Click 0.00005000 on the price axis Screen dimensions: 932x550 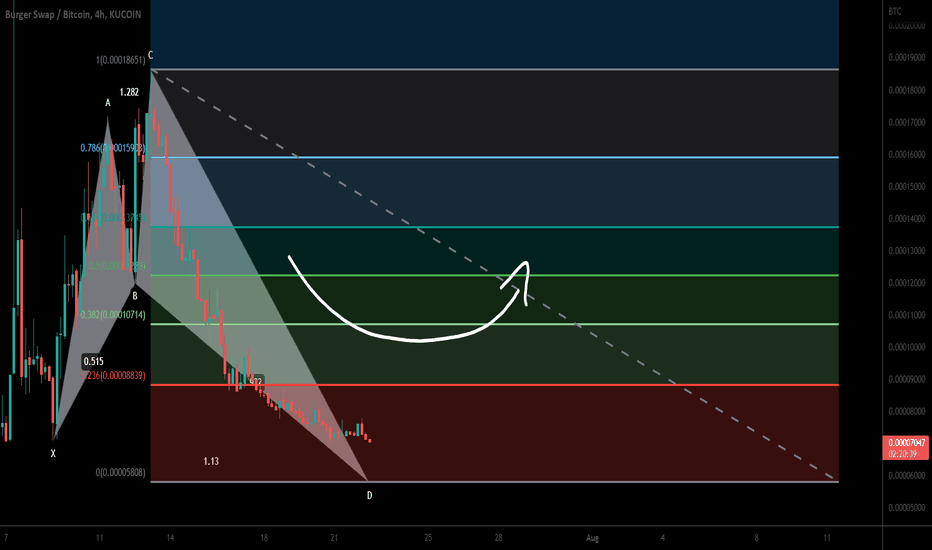tap(906, 508)
